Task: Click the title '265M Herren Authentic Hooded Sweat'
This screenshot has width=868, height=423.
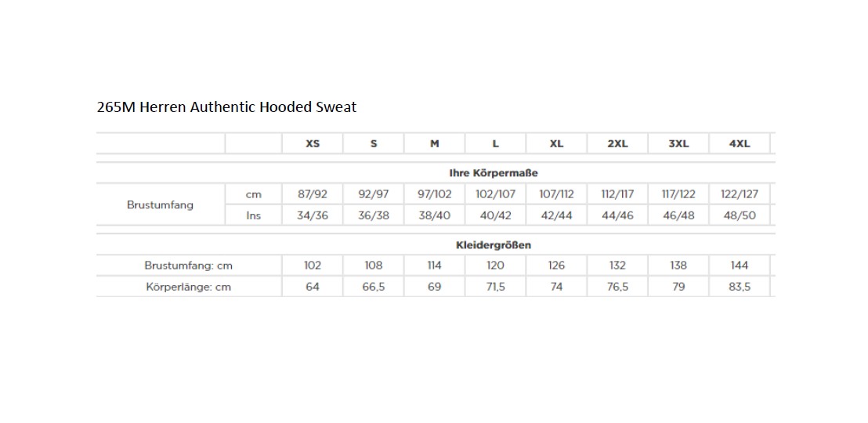Action: pos(226,107)
